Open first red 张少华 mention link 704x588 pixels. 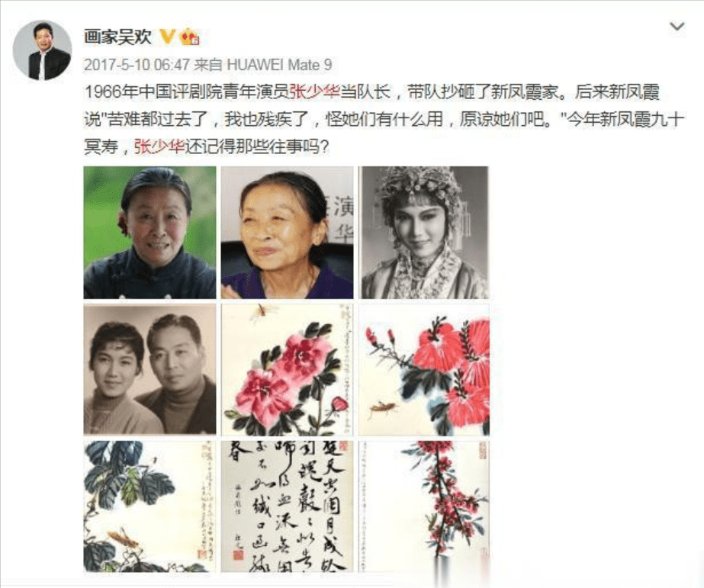tap(313, 92)
